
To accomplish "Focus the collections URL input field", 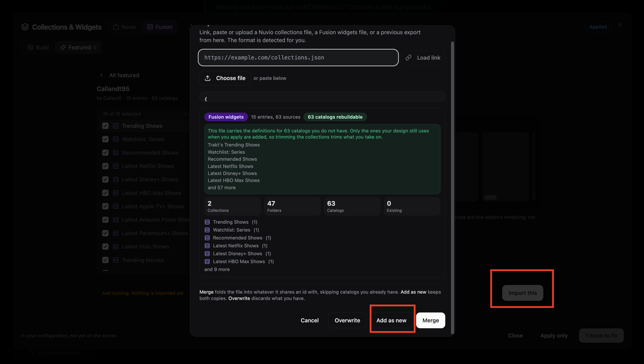I will pyautogui.click(x=298, y=58).
